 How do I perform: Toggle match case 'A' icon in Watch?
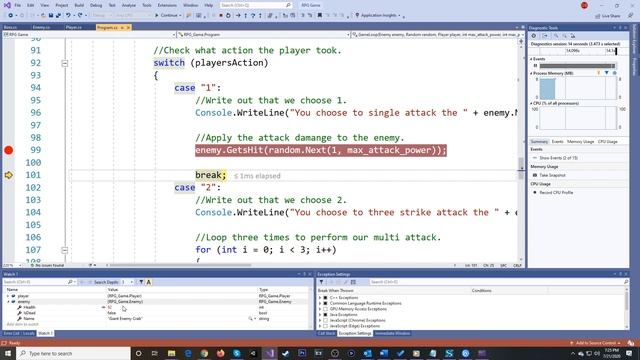click(149, 282)
